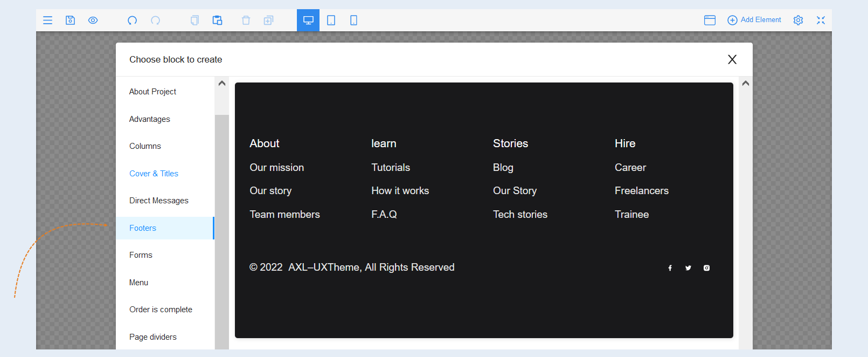Viewport: 868px width, 357px height.
Task: Click the Tech stories footer link
Action: point(520,215)
